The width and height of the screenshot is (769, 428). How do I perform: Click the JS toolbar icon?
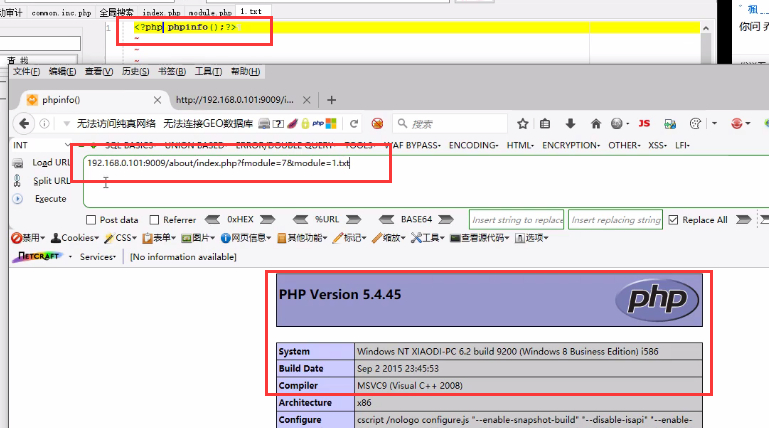pos(643,124)
